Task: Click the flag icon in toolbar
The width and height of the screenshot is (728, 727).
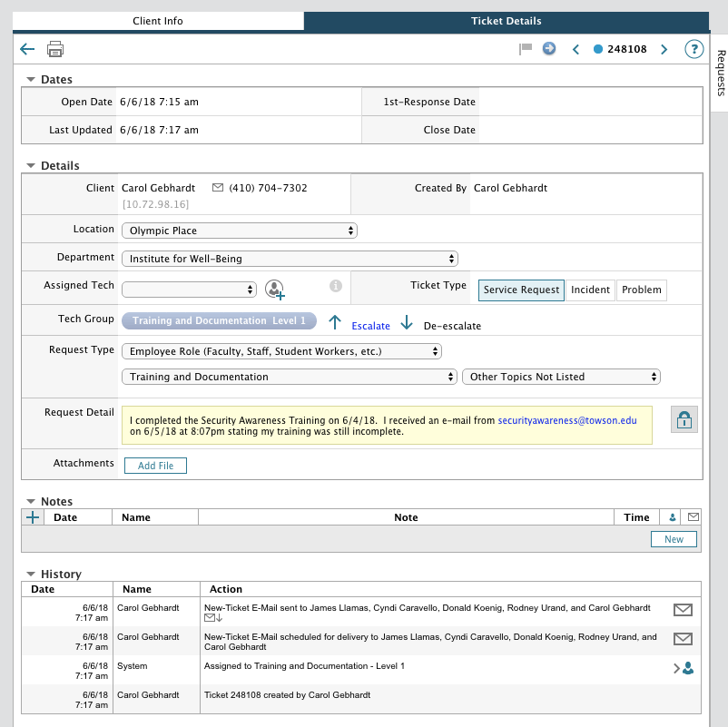Action: tap(525, 49)
